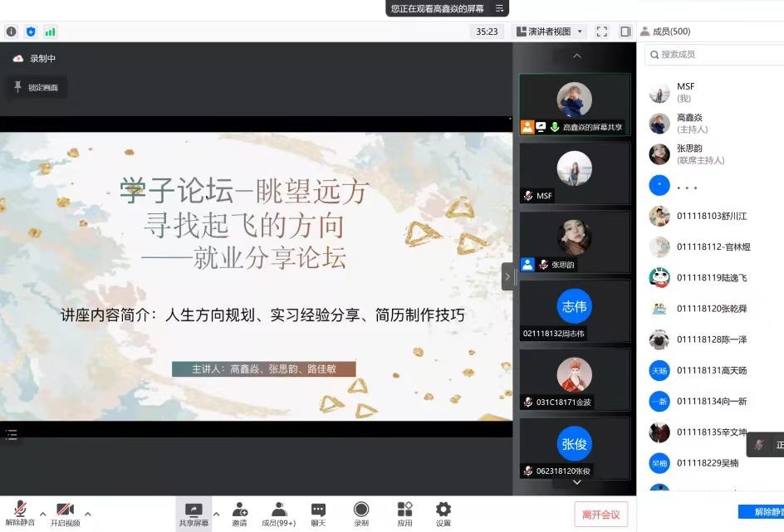Click the meeting info icon at top left
The width and height of the screenshot is (784, 532).
11,32
